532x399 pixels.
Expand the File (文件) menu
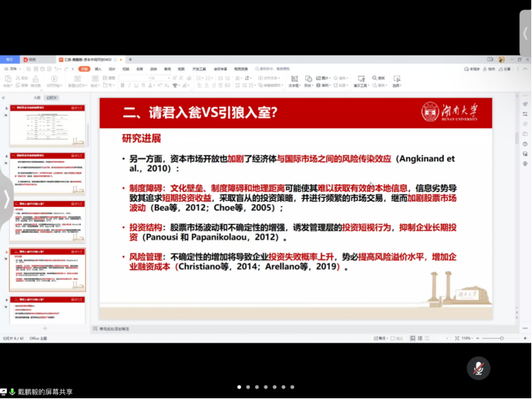tap(14, 68)
